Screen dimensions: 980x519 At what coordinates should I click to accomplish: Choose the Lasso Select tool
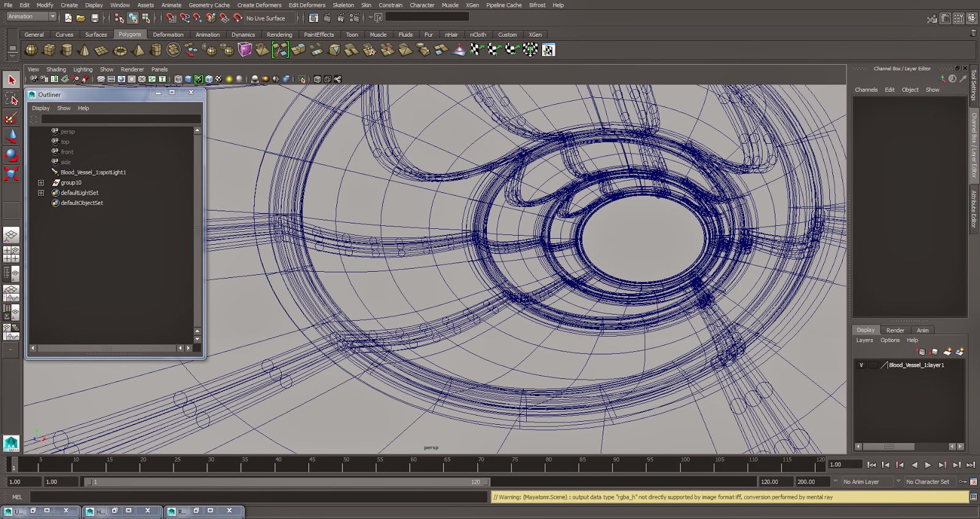pyautogui.click(x=11, y=99)
